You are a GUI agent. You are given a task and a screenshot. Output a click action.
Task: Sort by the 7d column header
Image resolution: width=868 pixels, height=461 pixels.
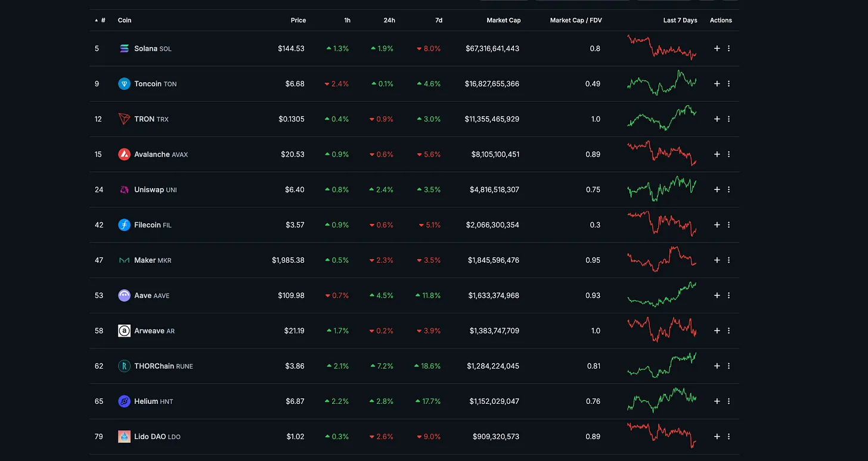click(439, 20)
